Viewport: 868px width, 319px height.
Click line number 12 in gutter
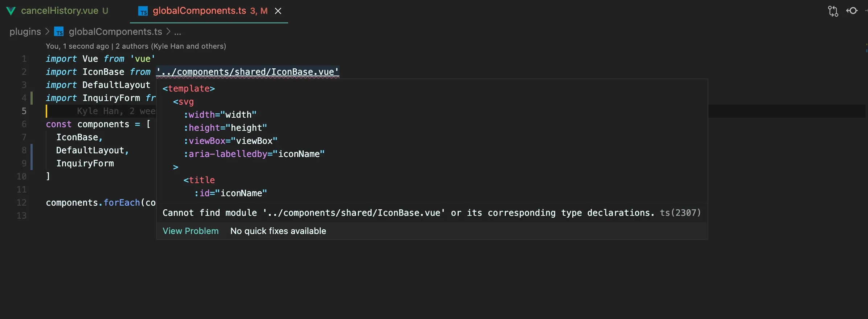click(x=22, y=203)
